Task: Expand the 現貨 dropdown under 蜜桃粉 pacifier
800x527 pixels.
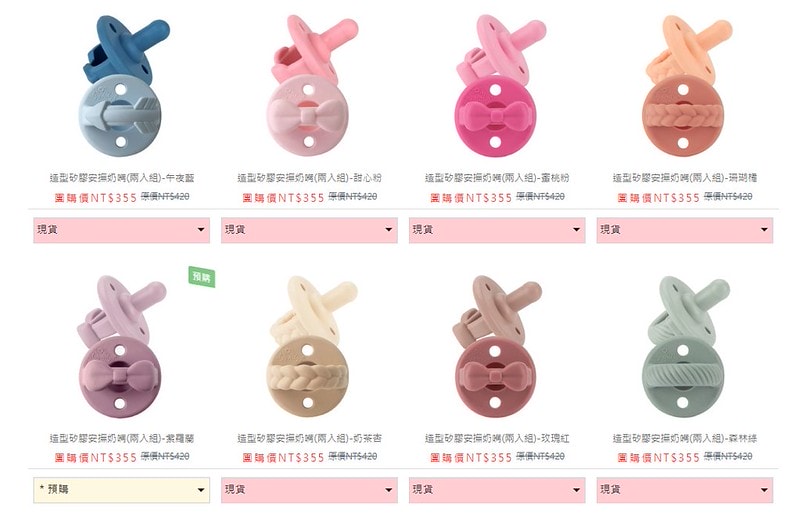Action: (497, 230)
